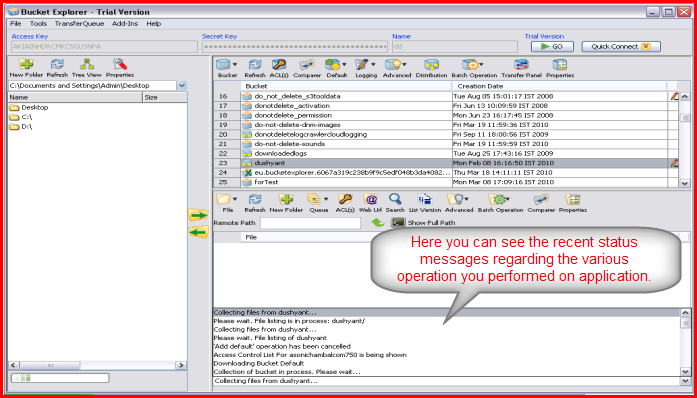Click the Comparer icon in bucket toolbar
Screen dimensions: 697x398
pos(307,65)
